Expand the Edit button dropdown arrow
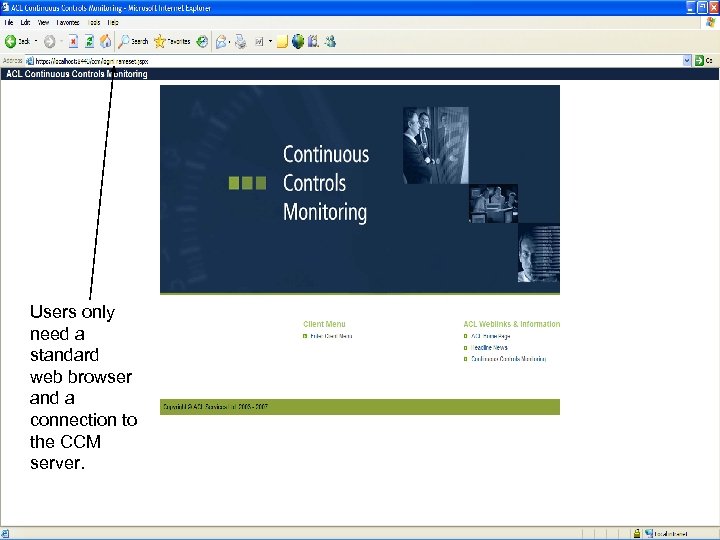This screenshot has width=720, height=540. (270, 41)
